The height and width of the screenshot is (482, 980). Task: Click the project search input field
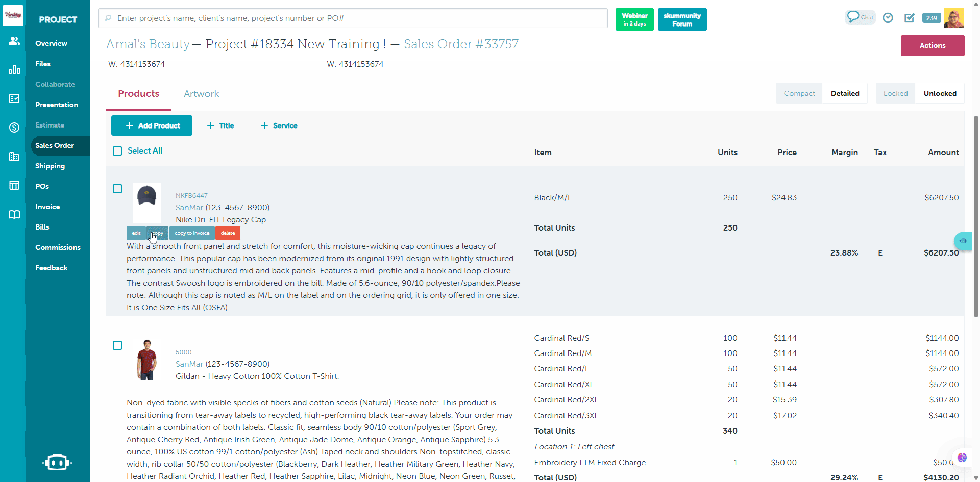pos(352,18)
